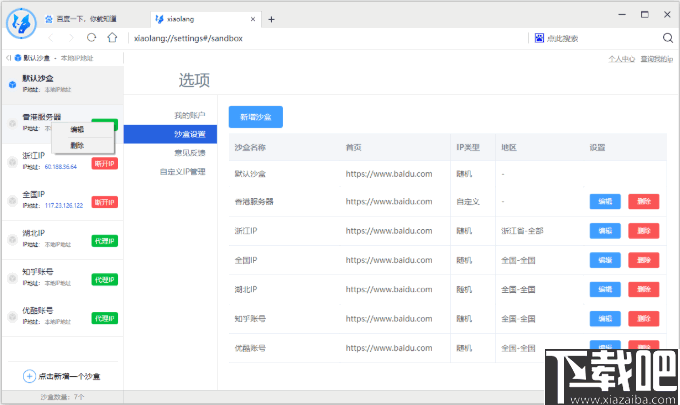The height and width of the screenshot is (405, 680).
Task: Collapse the sandbox sidebar with arrow icon
Action: 8,58
